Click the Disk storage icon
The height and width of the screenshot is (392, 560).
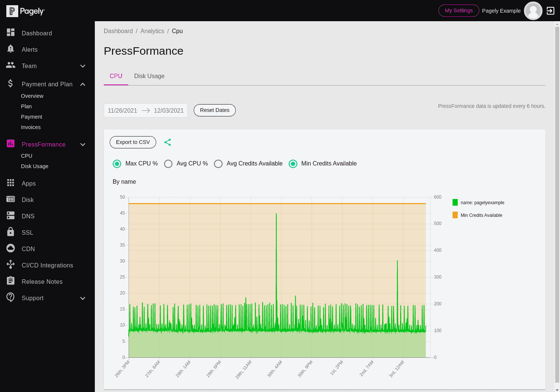click(x=11, y=199)
